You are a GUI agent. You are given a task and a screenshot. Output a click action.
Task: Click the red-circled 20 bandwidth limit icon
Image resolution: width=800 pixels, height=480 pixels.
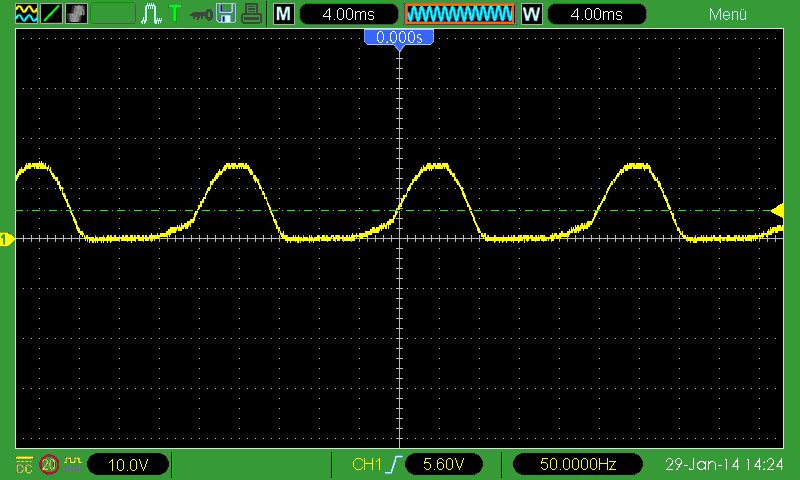[x=49, y=464]
